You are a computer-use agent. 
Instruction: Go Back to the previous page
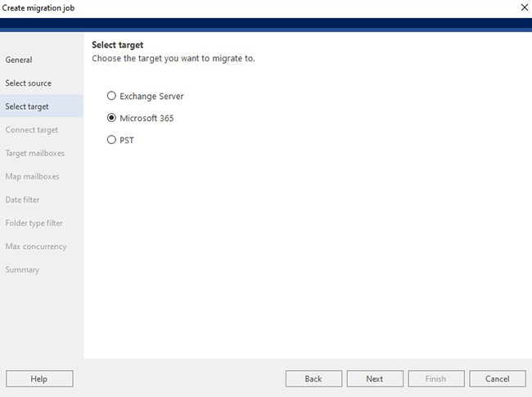[313, 379]
